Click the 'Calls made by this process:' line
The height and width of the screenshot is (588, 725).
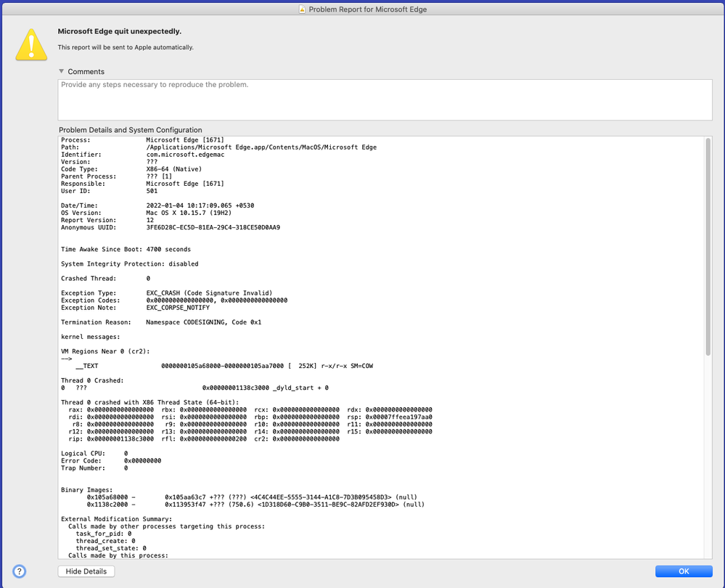118,555
